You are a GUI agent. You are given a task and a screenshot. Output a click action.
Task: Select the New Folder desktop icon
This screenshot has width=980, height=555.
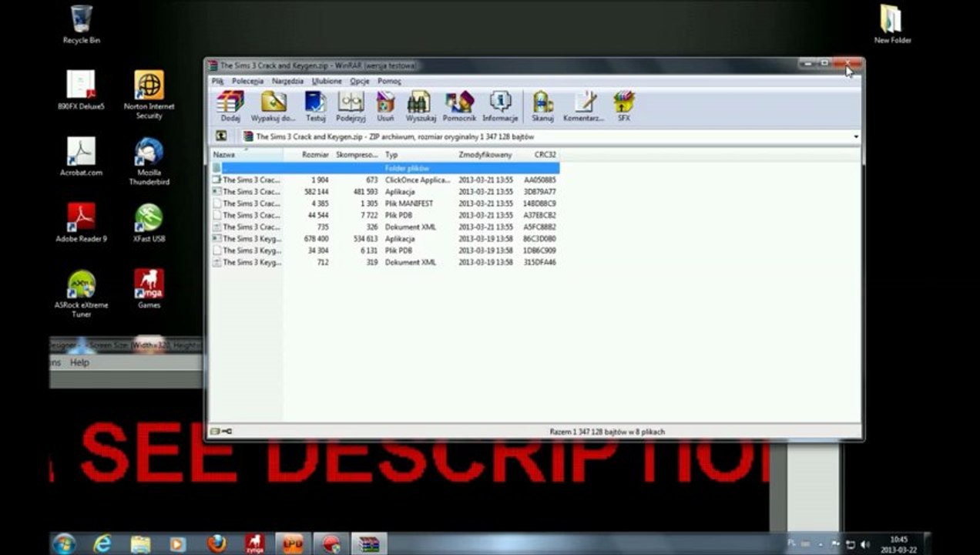tap(892, 24)
